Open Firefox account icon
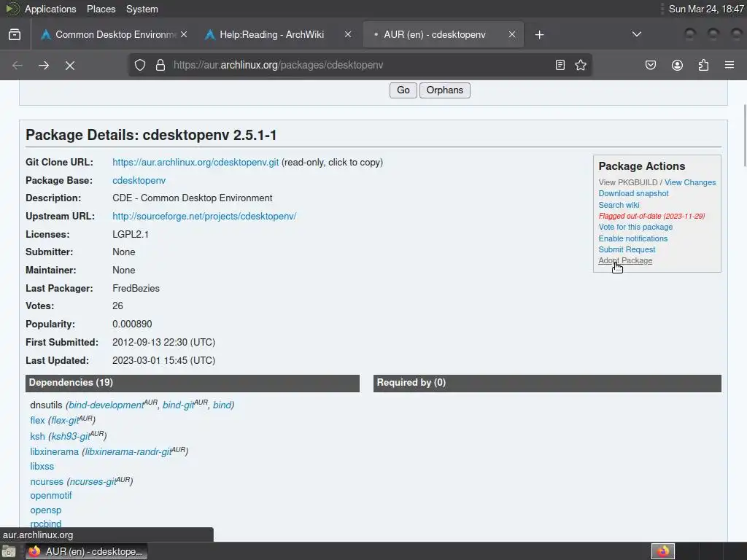The height and width of the screenshot is (560, 747). (677, 65)
